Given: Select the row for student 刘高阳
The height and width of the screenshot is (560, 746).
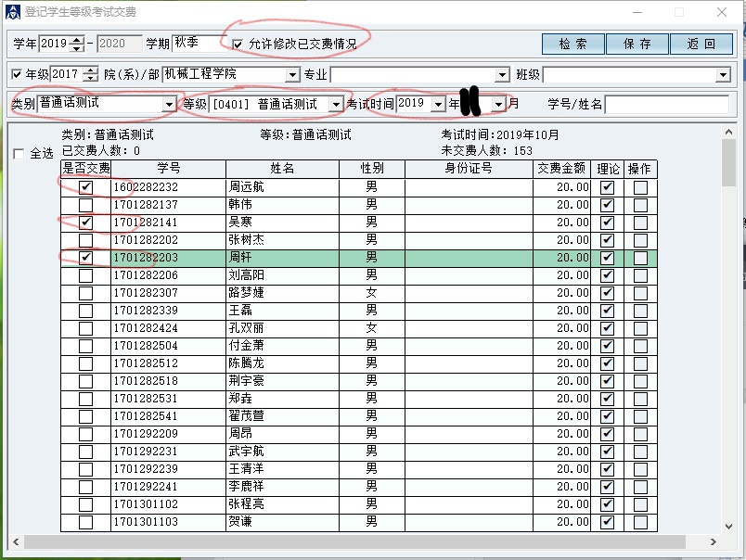Looking at the screenshot, I should click(281, 275).
